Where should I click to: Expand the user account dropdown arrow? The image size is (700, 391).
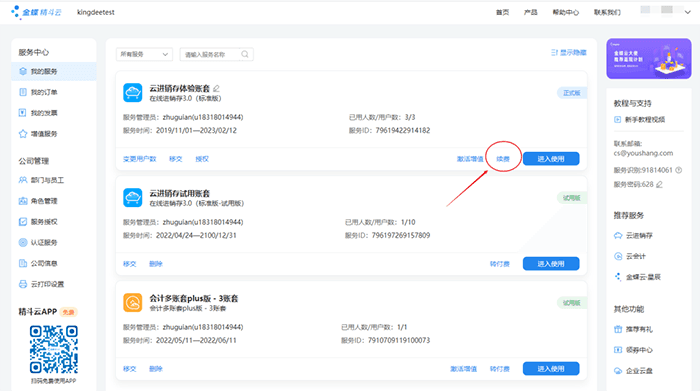[x=688, y=12]
